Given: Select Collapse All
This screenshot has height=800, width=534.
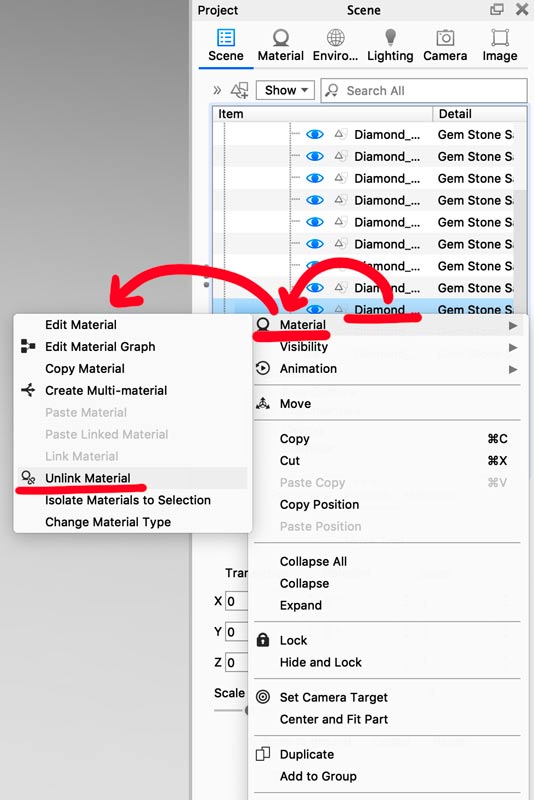Looking at the screenshot, I should click(388, 562).
